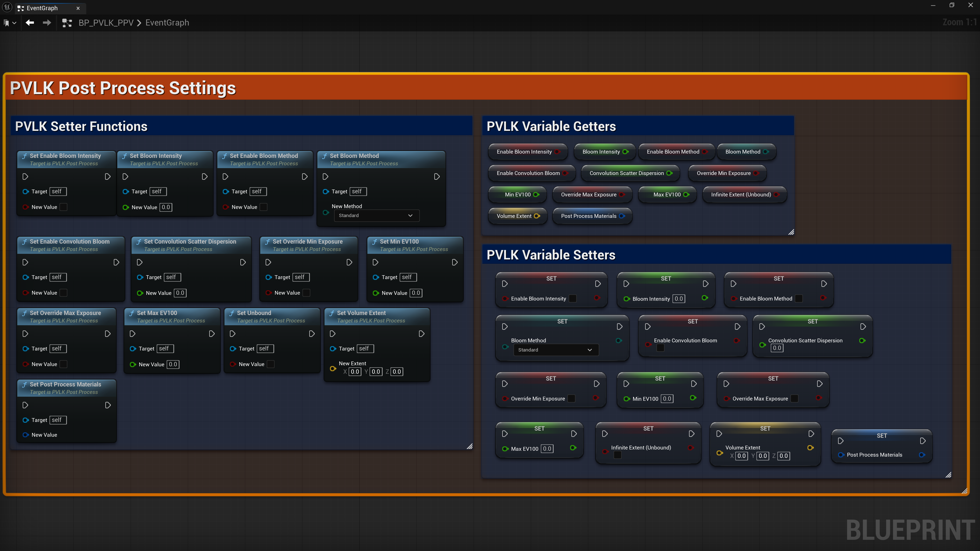
Task: Click output exec pin on Set Bloom Method
Action: click(437, 177)
